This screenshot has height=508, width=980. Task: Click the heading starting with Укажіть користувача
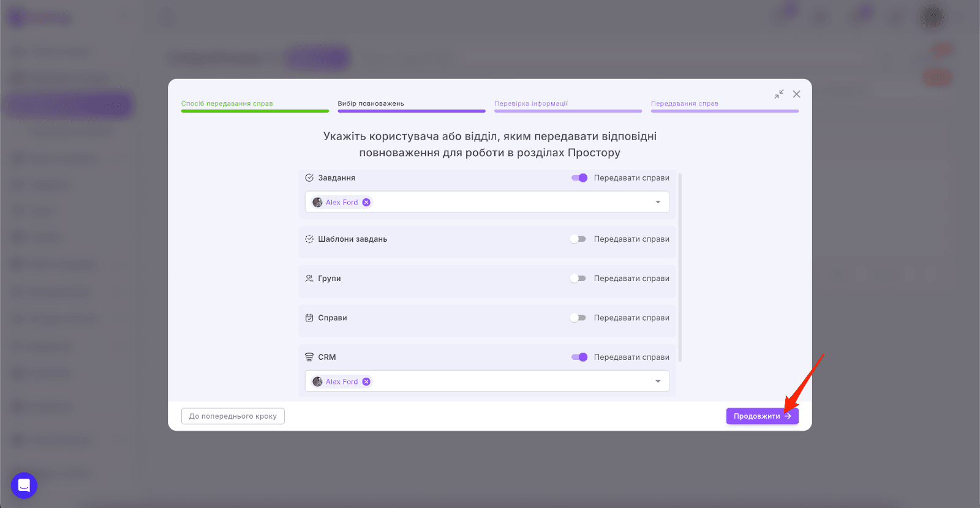(490, 144)
